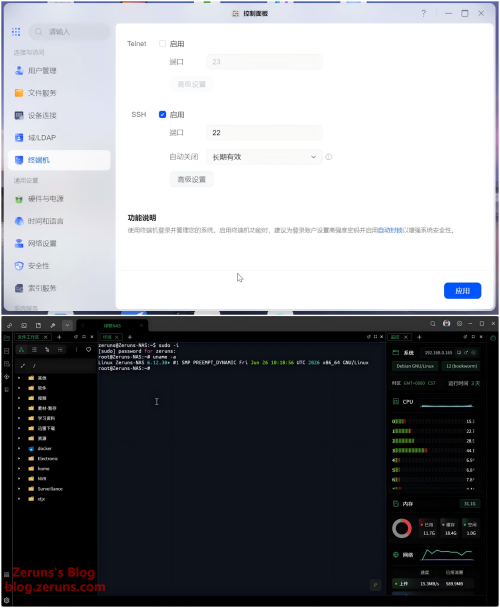Open 网络设置 in control panel sidebar
The width and height of the screenshot is (500, 608).
coord(59,244)
